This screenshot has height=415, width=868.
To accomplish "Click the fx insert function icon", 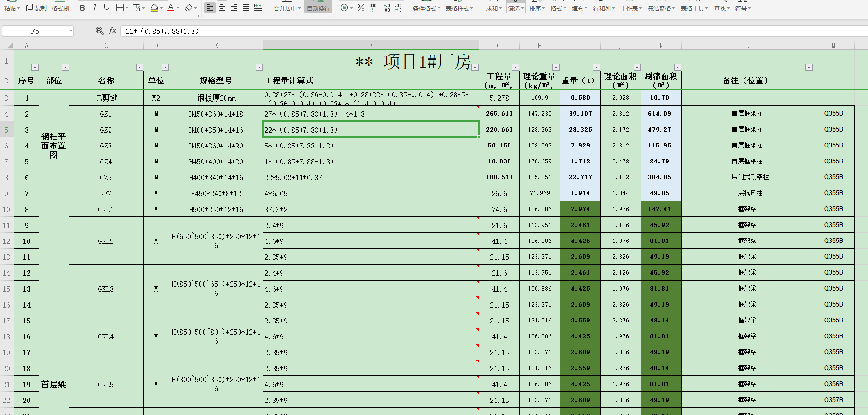I will 112,31.
